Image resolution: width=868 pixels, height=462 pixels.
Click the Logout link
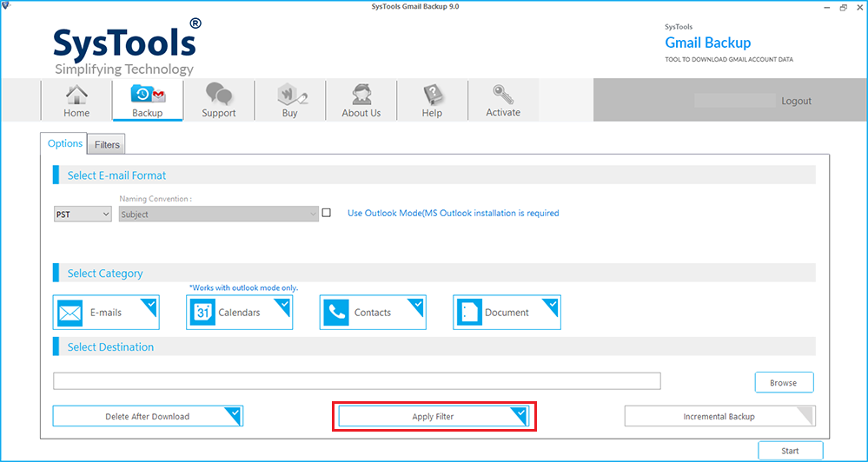pos(796,102)
